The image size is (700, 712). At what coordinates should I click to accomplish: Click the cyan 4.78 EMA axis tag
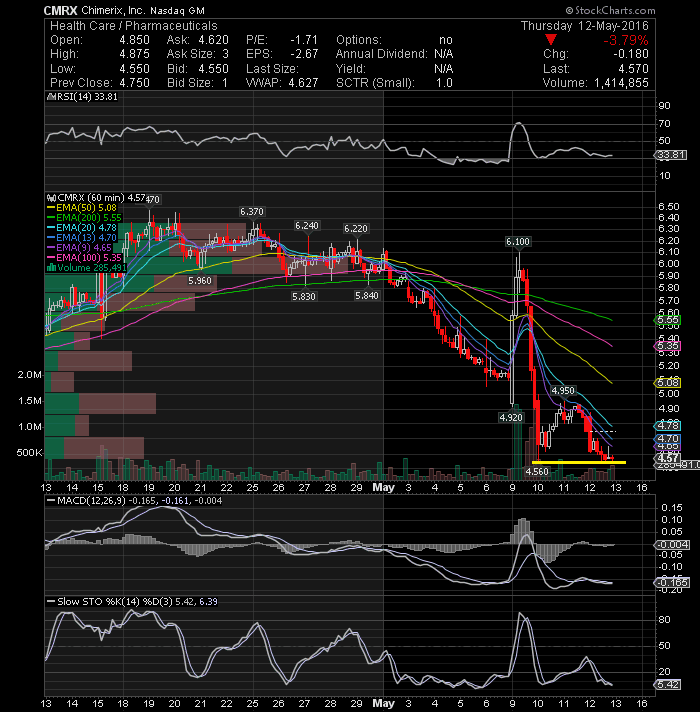tap(668, 425)
